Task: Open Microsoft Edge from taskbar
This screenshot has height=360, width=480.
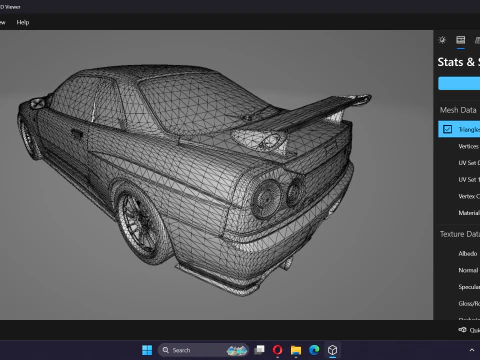Action: pos(314,350)
